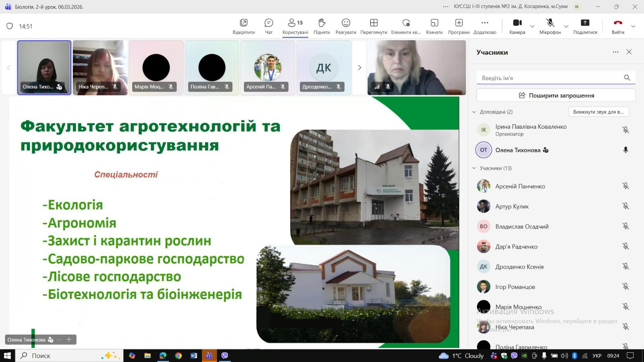
Task: Collapse the Учасники (13) section
Action: (x=474, y=168)
